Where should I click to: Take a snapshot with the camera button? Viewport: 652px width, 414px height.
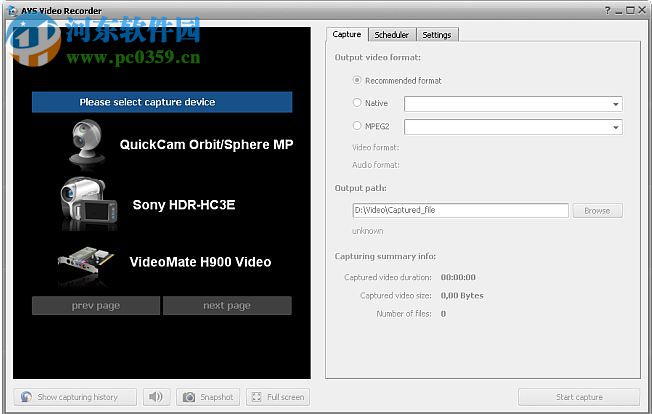tap(208, 397)
